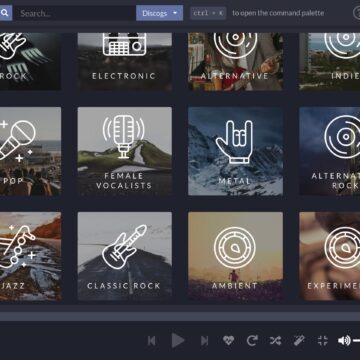Viewport: 360px width, 360px height.
Task: Open the Electronic genre tile
Action: click(x=125, y=61)
